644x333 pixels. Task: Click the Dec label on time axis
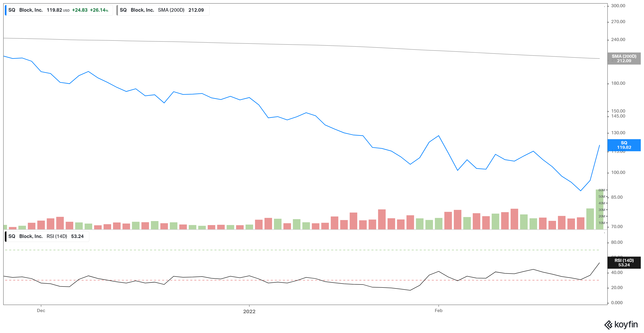(41, 310)
